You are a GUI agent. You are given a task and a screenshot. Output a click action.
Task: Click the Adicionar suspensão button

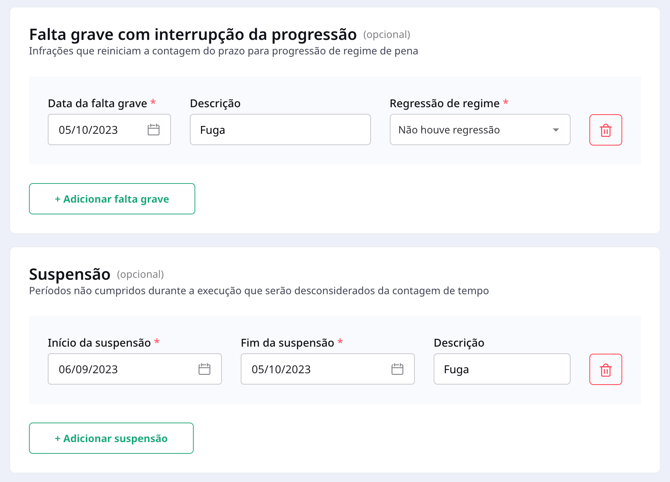[111, 438]
